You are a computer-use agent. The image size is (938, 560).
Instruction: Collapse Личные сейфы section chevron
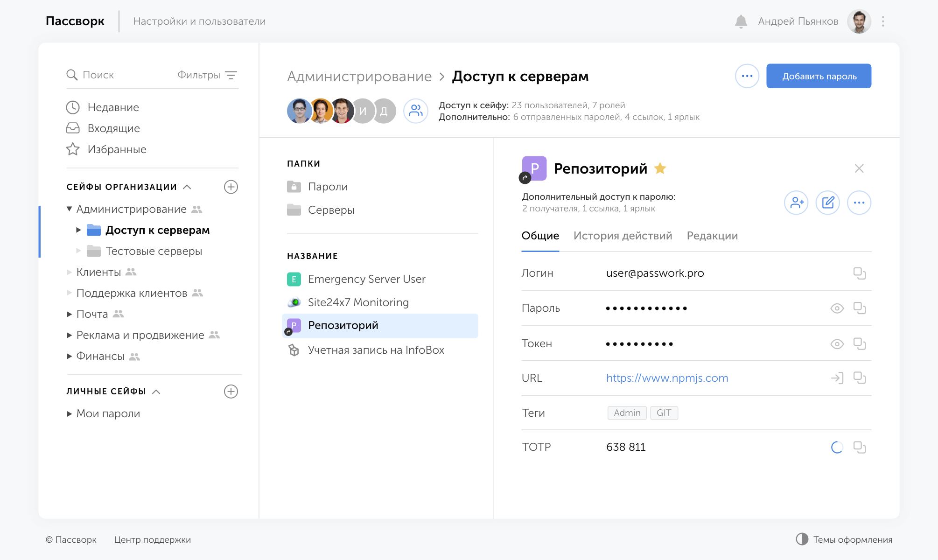pos(156,392)
